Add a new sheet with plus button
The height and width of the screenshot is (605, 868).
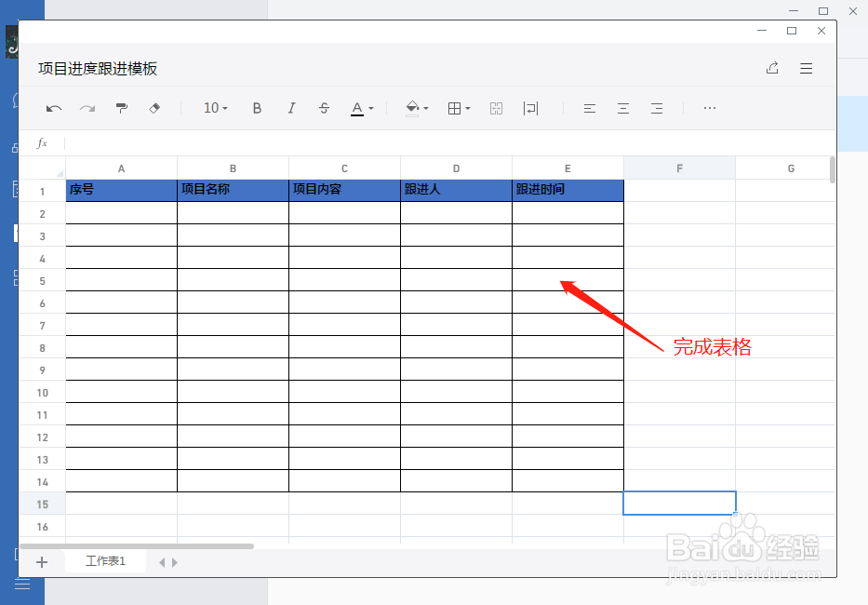[x=42, y=562]
